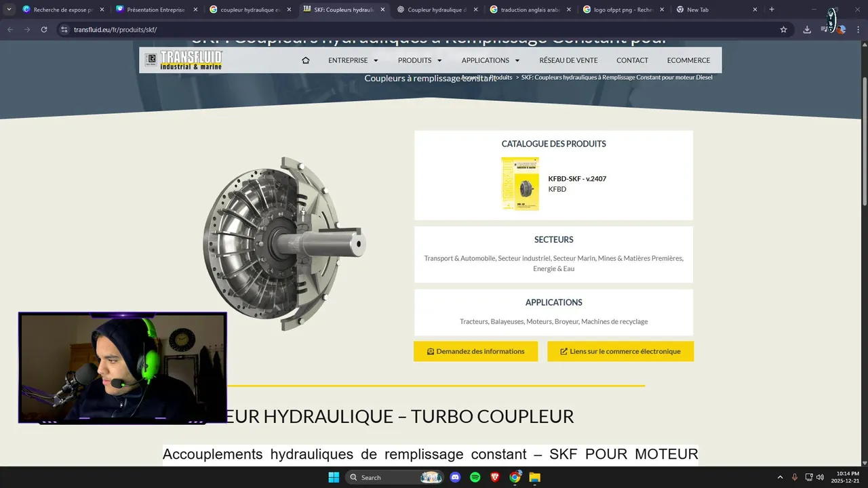Open RÉSEAU DE VENTE page

point(568,60)
